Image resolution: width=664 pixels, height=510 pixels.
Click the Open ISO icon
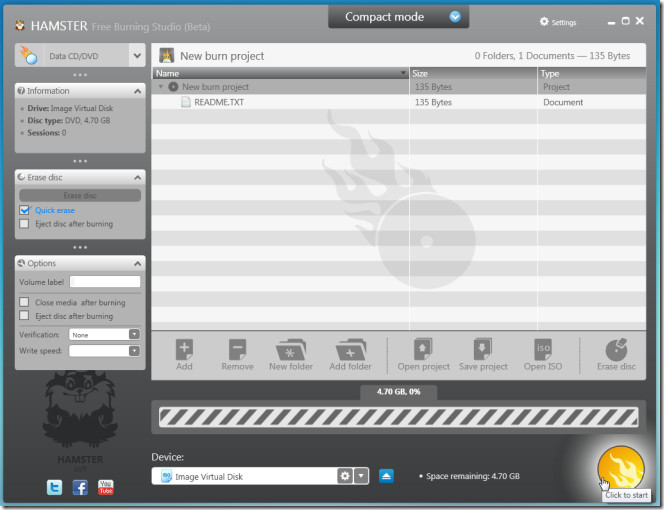[543, 349]
